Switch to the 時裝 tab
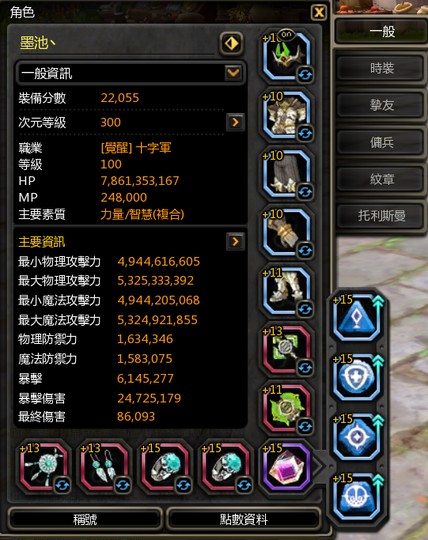This screenshot has height=540, width=428. pyautogui.click(x=382, y=68)
